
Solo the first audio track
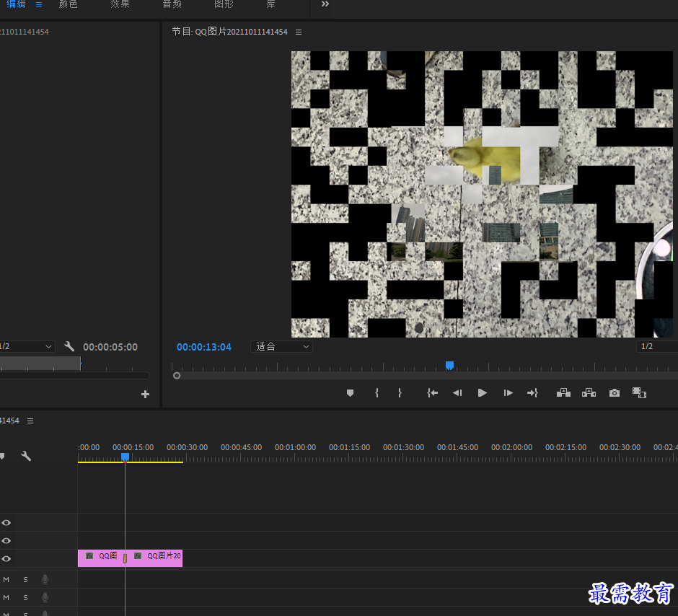tap(25, 579)
